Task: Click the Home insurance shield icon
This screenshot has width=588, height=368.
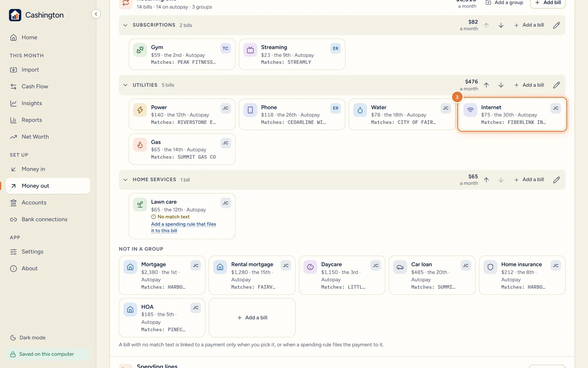Action: click(490, 267)
